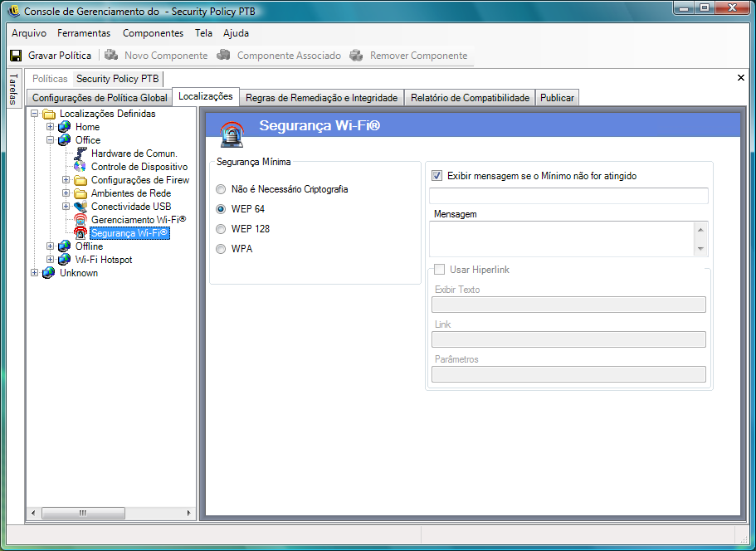Click the Gravar Política button label
756x551 pixels.
click(x=60, y=56)
